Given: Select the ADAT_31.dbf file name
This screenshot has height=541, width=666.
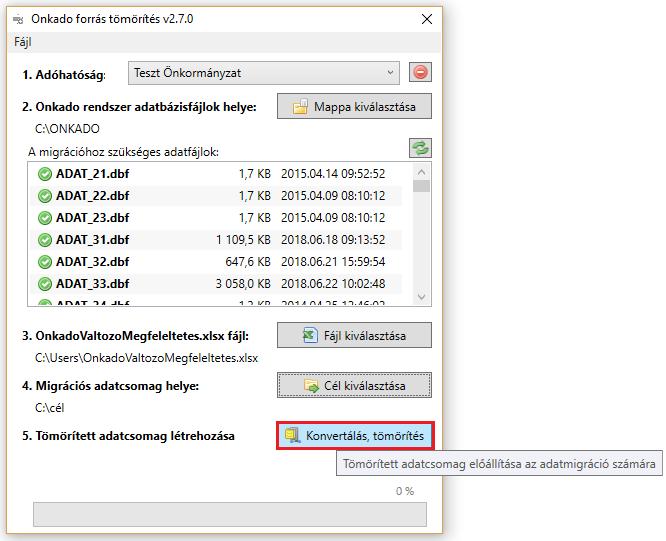Looking at the screenshot, I should coord(93,240).
